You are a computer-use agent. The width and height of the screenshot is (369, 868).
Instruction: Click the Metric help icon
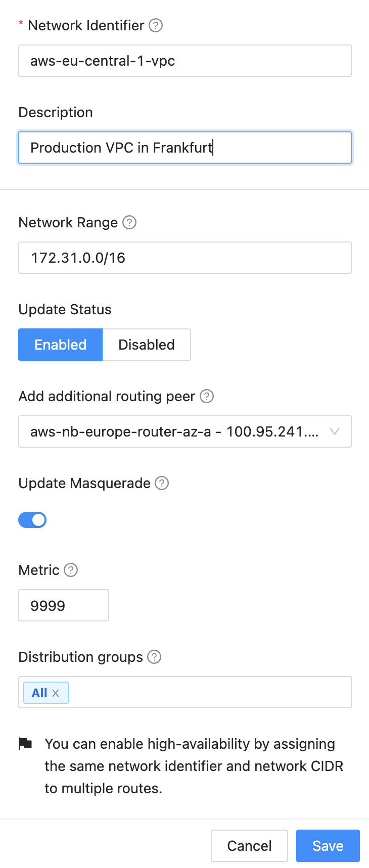click(x=71, y=570)
